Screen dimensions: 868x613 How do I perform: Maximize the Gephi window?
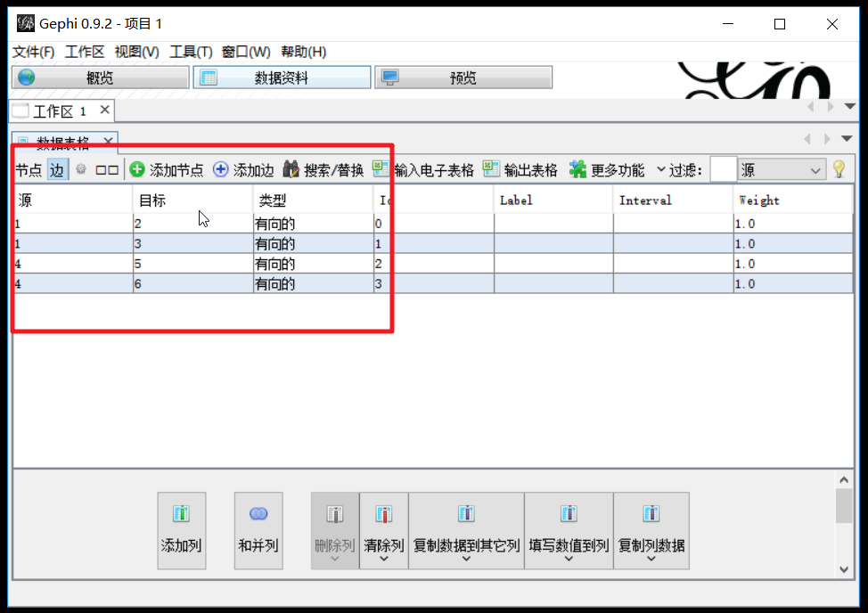pos(780,24)
